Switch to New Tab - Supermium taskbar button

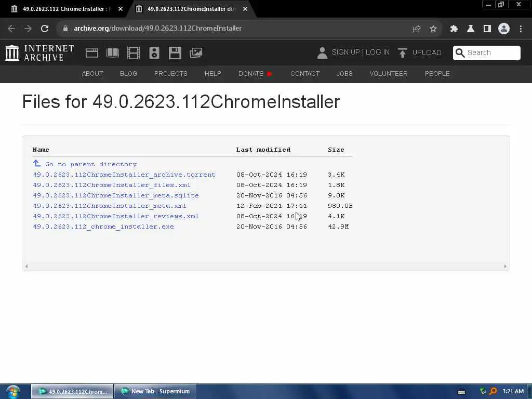click(155, 392)
